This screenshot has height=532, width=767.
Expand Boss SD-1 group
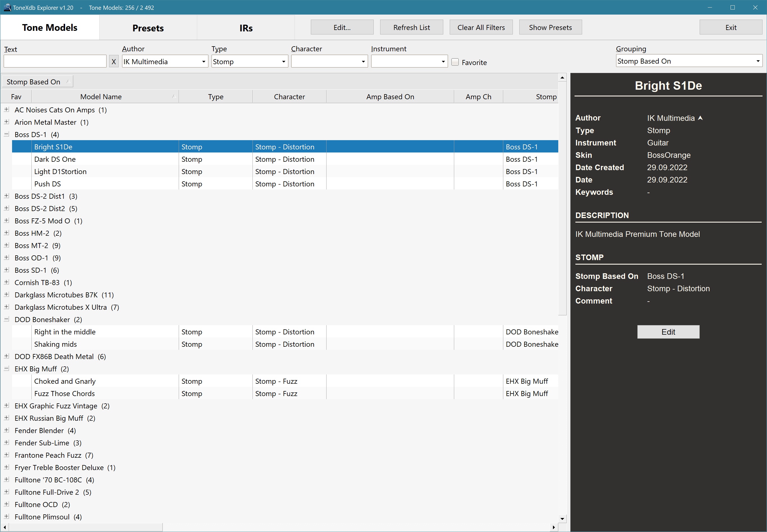point(6,270)
